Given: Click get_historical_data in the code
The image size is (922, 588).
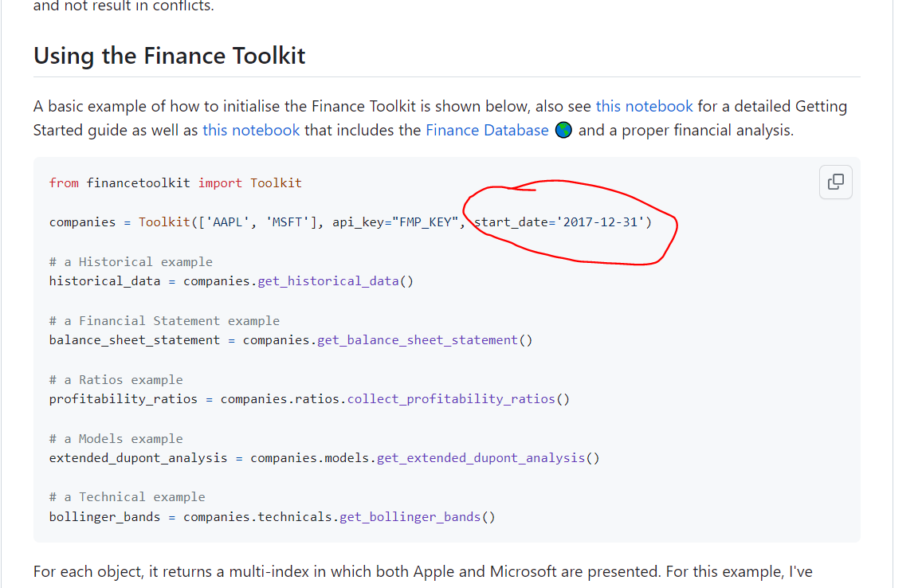Looking at the screenshot, I should point(328,280).
